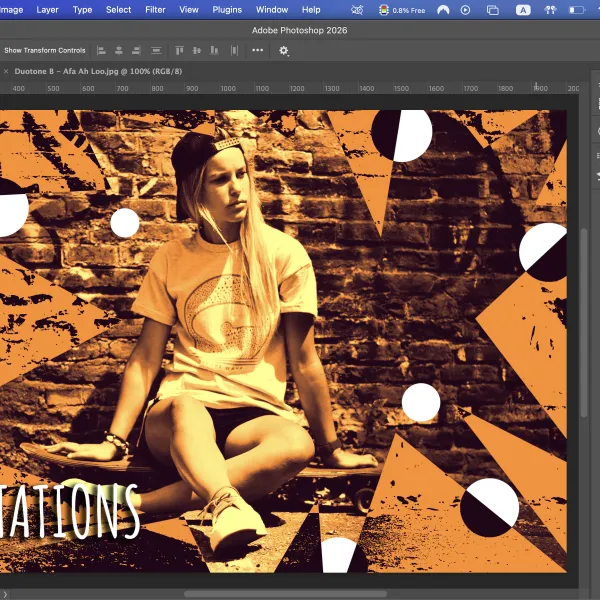
Task: Click the A input source menu bar icon
Action: click(523, 10)
